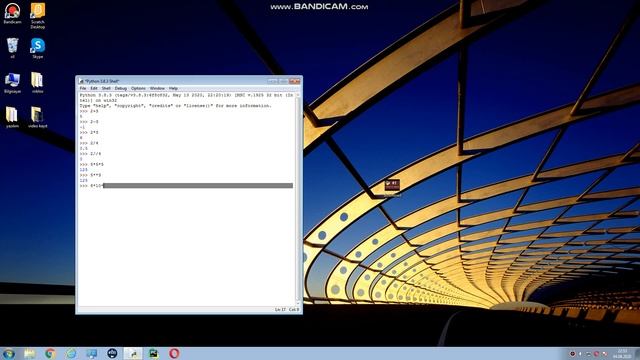
Task: Open the dark round taskbar app
Action: pyautogui.click(x=112, y=353)
